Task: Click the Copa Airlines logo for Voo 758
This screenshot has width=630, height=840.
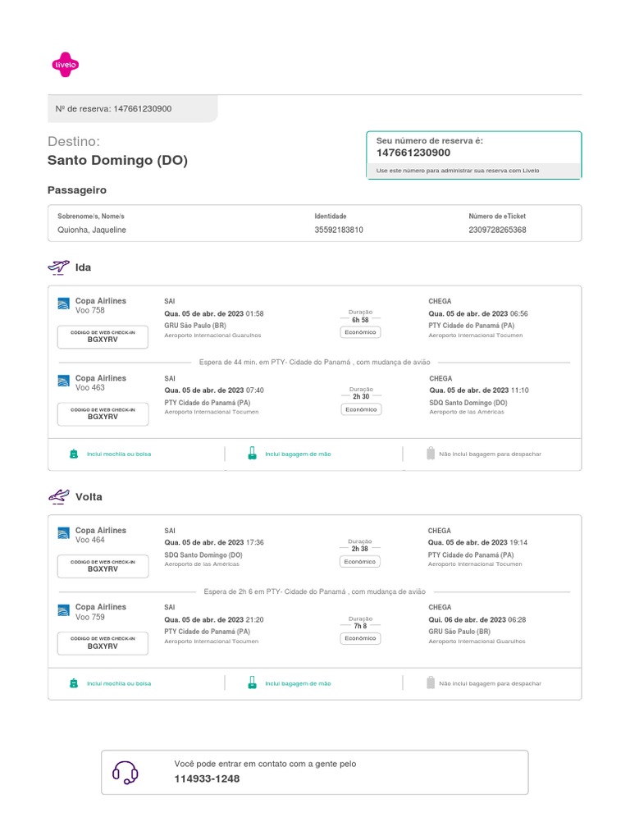Action: pyautogui.click(x=64, y=305)
